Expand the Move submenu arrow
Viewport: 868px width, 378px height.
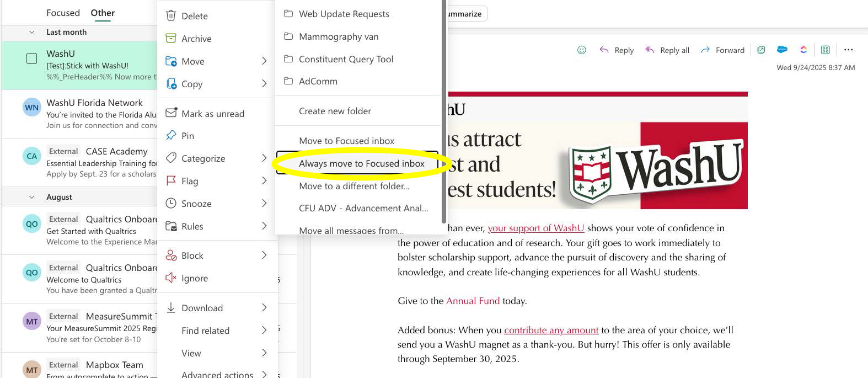pos(264,61)
